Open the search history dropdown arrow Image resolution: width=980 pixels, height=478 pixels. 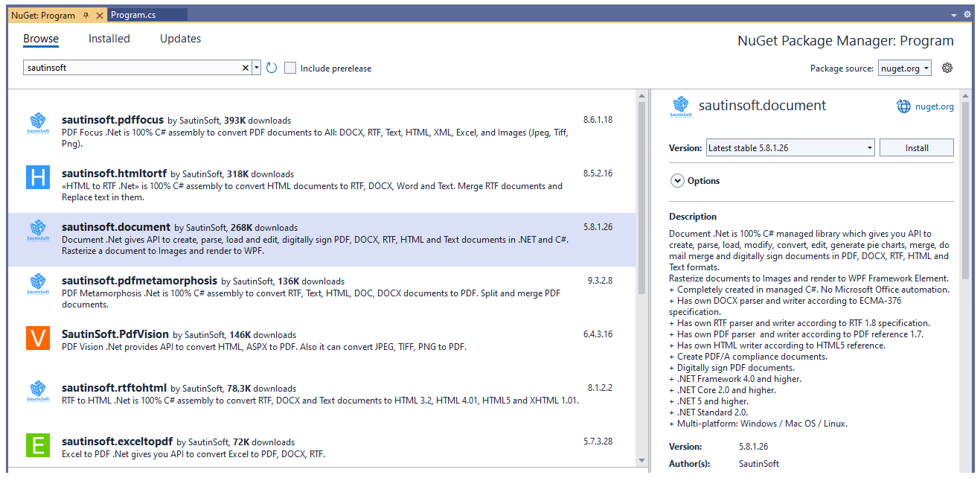click(256, 67)
